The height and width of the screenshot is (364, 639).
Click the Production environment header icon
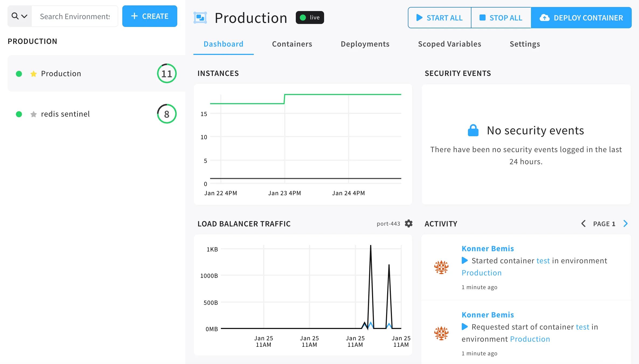point(200,18)
